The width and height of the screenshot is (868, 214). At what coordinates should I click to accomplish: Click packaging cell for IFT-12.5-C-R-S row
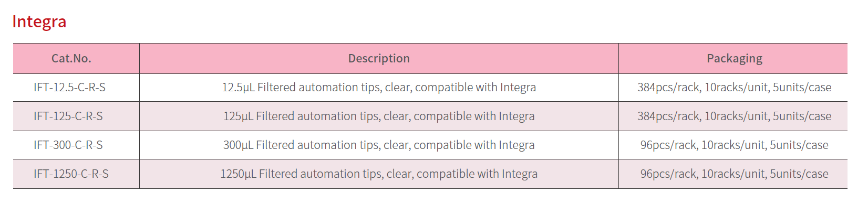735,88
